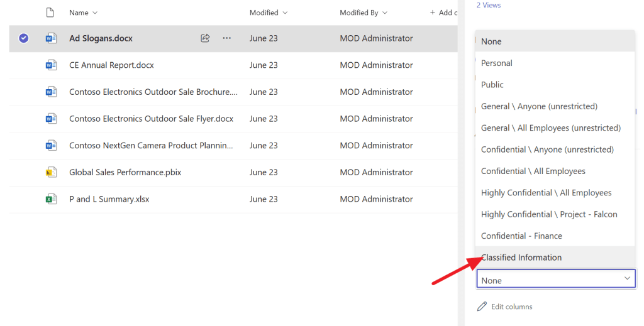Select Classified Information from the label list
The width and height of the screenshot is (644, 326).
pyautogui.click(x=521, y=258)
